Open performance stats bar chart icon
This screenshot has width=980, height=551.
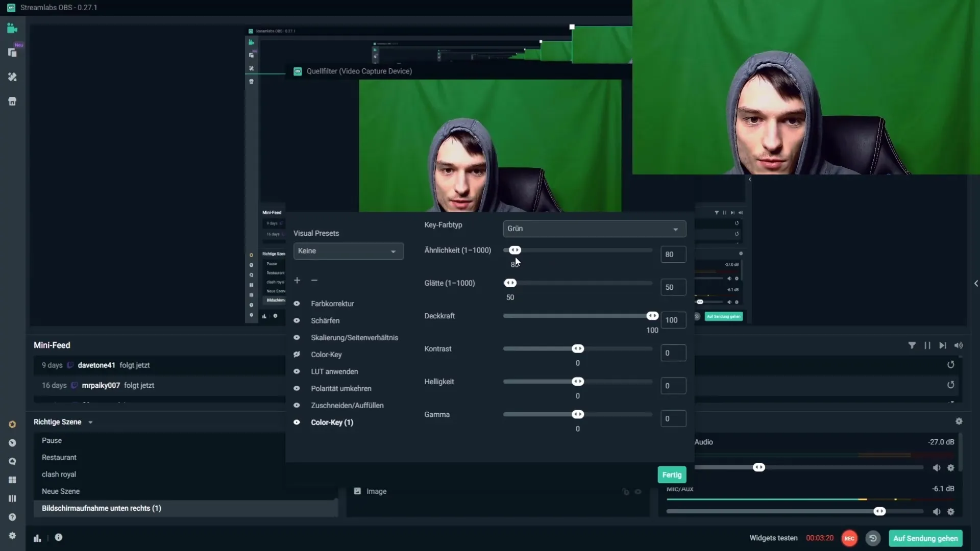pyautogui.click(x=37, y=538)
